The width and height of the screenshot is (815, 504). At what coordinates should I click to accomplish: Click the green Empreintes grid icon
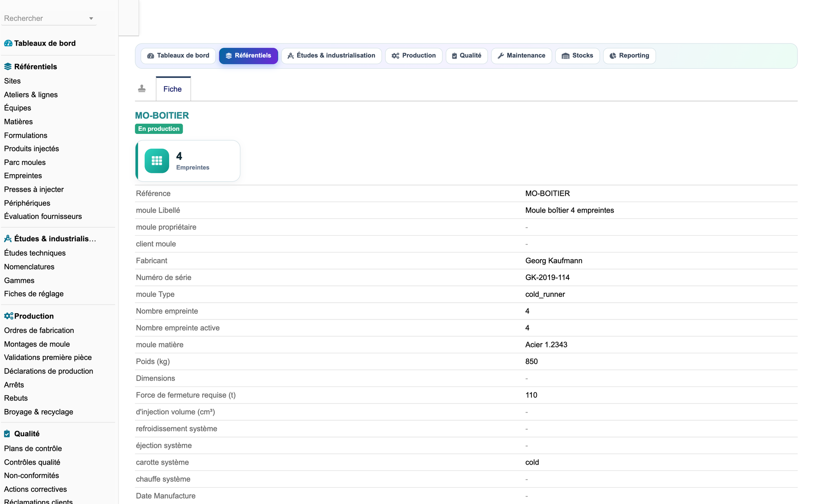[157, 161]
